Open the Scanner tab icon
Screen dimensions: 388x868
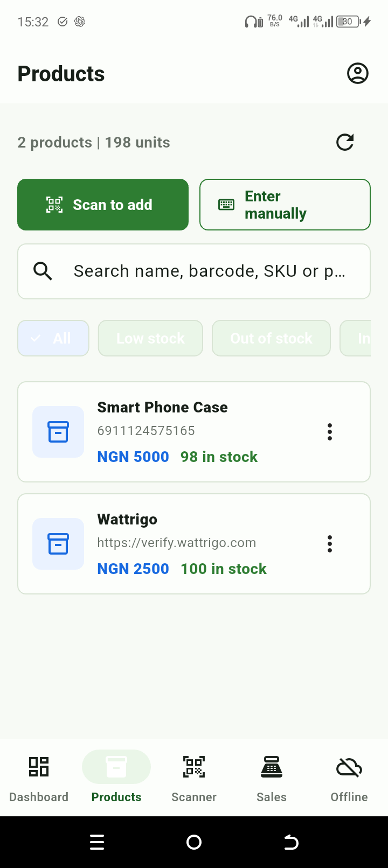[x=194, y=766]
